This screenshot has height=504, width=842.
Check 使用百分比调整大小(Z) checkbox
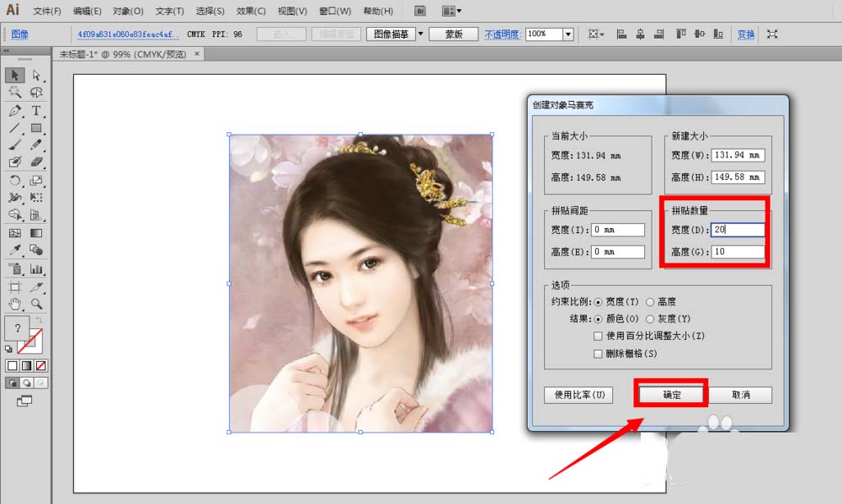point(598,337)
